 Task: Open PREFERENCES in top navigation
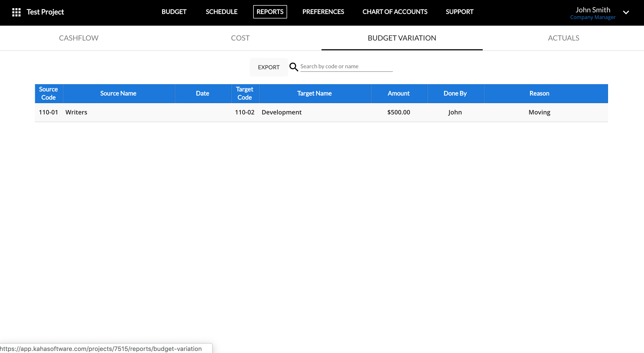pos(323,12)
